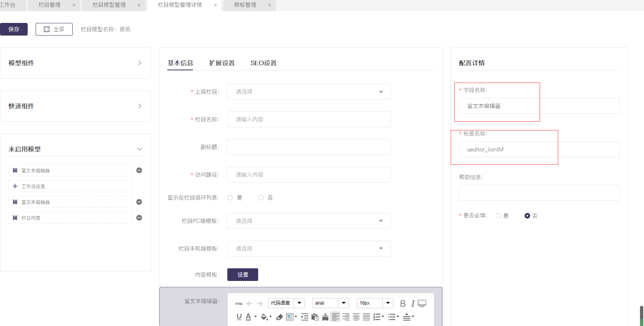Click the 设置 button for 内容模板

(242, 275)
